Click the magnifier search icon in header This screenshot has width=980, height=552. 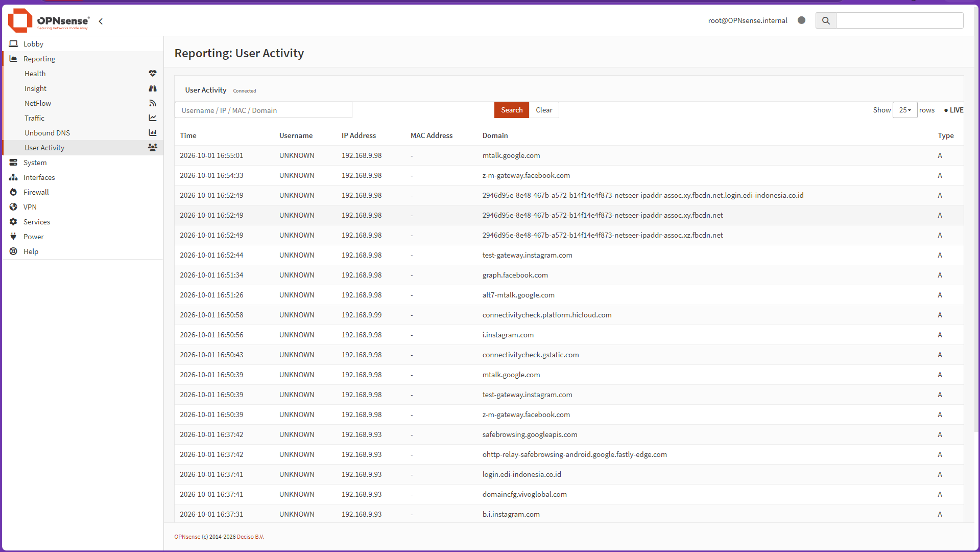tap(826, 20)
